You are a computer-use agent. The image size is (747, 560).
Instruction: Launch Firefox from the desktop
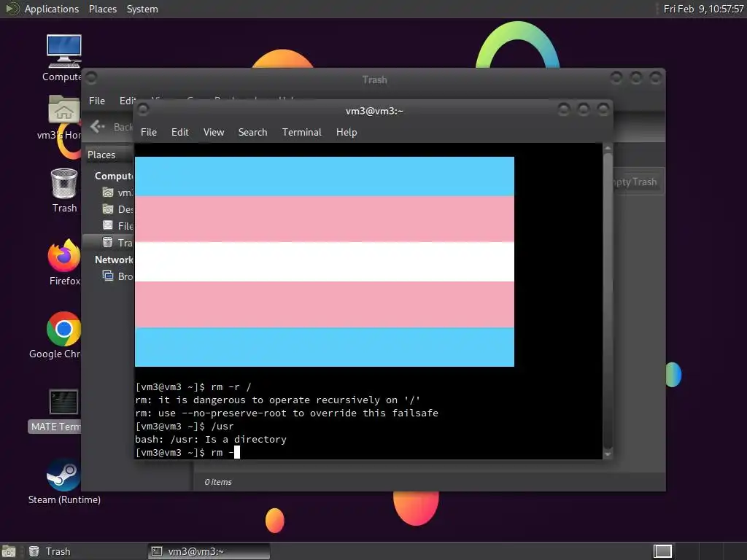[x=64, y=255]
